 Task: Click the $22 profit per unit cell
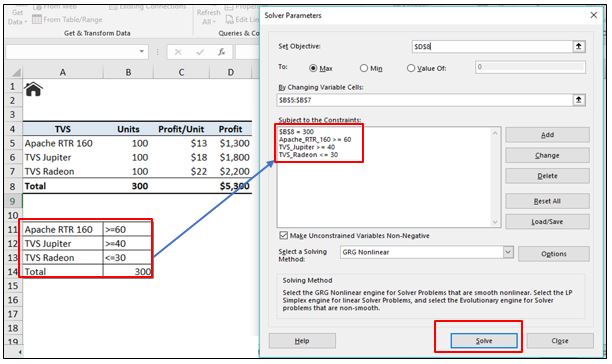coord(181,172)
